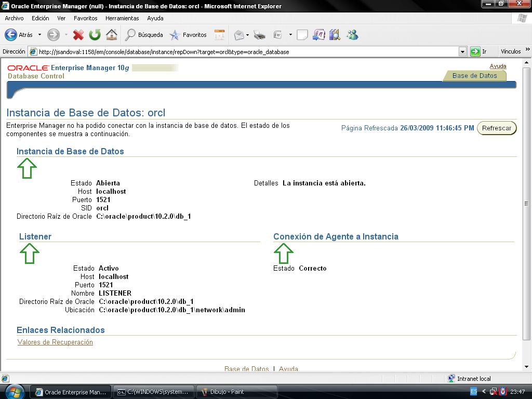Open the Favoritos menu in menu bar
The width and height of the screenshot is (532, 399).
86,18
